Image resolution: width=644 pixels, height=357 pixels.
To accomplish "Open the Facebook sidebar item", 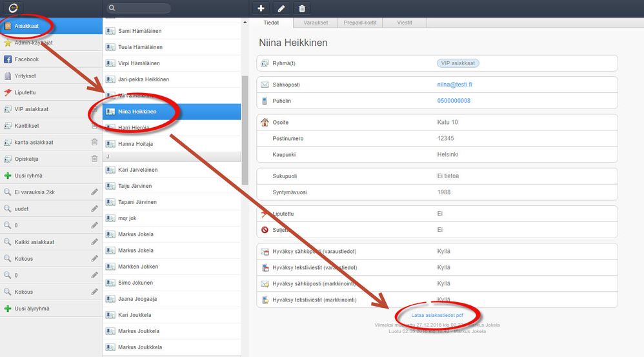I will pyautogui.click(x=51, y=59).
